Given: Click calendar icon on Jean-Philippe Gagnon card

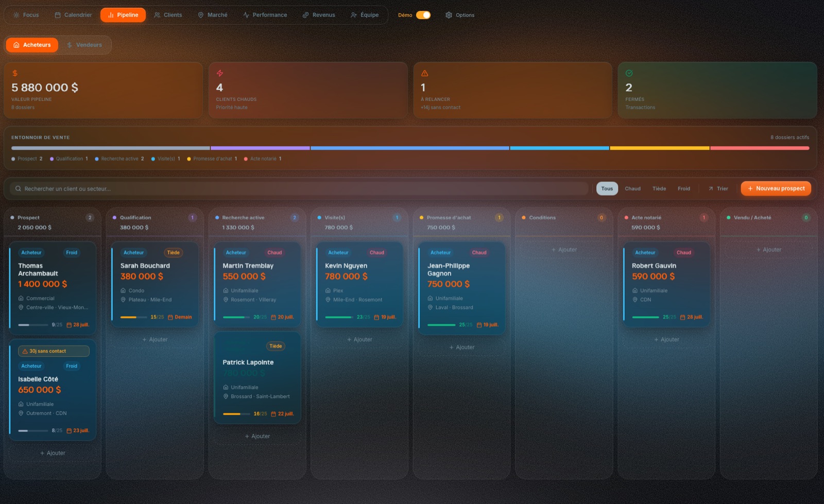Looking at the screenshot, I should point(479,325).
